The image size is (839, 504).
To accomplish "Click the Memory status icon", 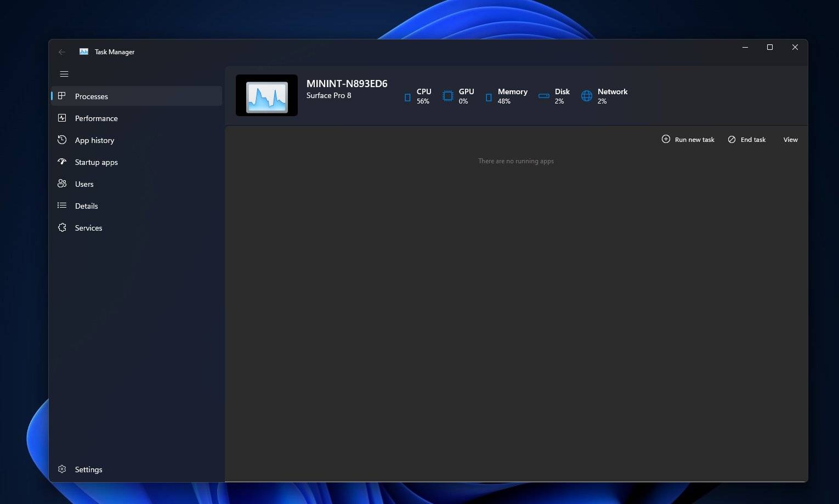I will (488, 96).
